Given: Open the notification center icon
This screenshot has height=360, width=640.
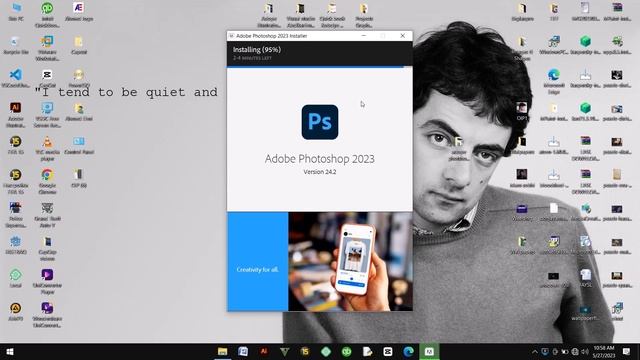Looking at the screenshot, I should pyautogui.click(x=627, y=351).
